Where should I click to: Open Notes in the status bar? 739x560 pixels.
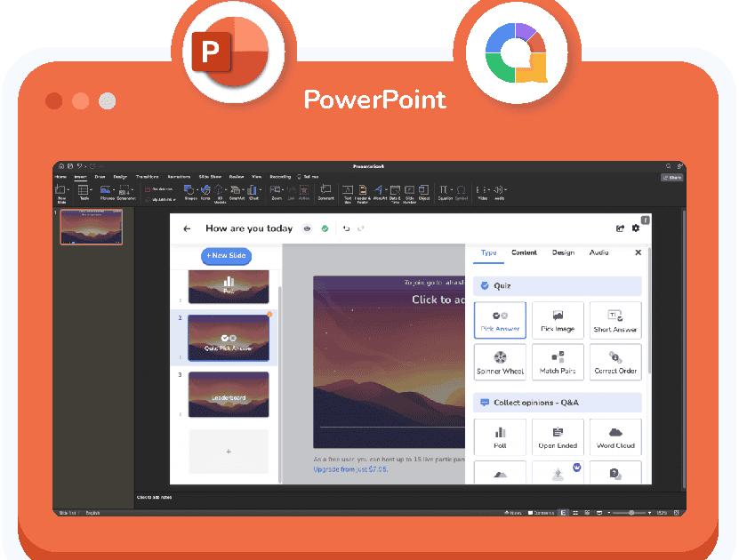(x=513, y=513)
